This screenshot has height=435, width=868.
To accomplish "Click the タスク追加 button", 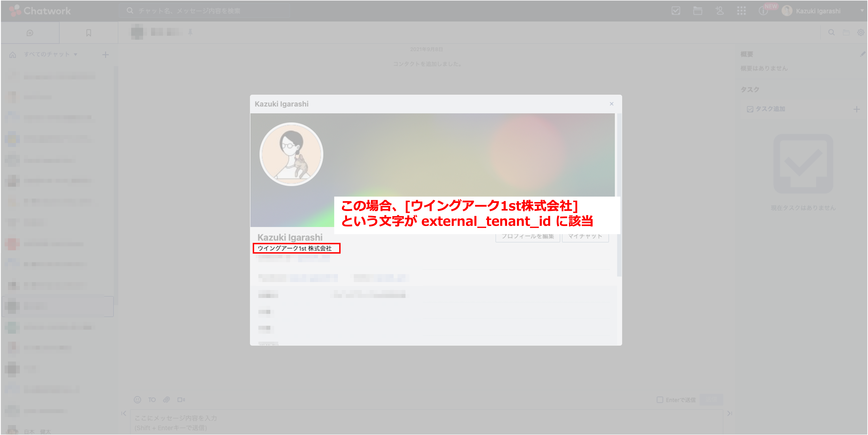I will click(x=766, y=109).
